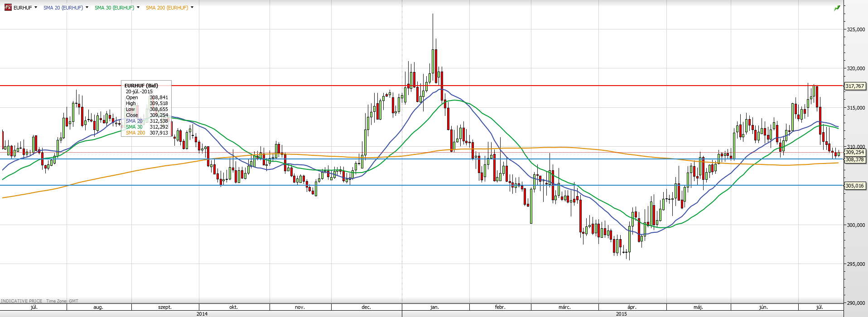Click the ápr. month label on the time axis
868x317 pixels.
(x=632, y=307)
